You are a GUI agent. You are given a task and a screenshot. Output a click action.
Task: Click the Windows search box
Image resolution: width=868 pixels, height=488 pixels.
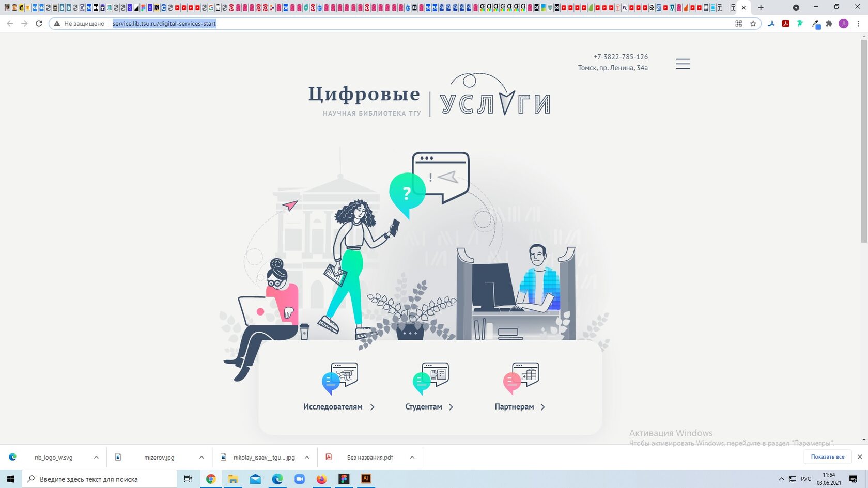99,479
